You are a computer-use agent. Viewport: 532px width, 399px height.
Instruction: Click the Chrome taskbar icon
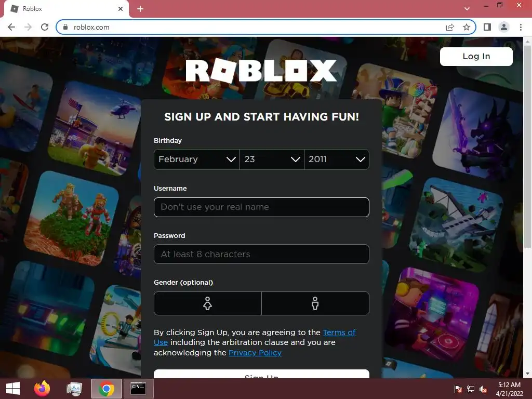[107, 389]
